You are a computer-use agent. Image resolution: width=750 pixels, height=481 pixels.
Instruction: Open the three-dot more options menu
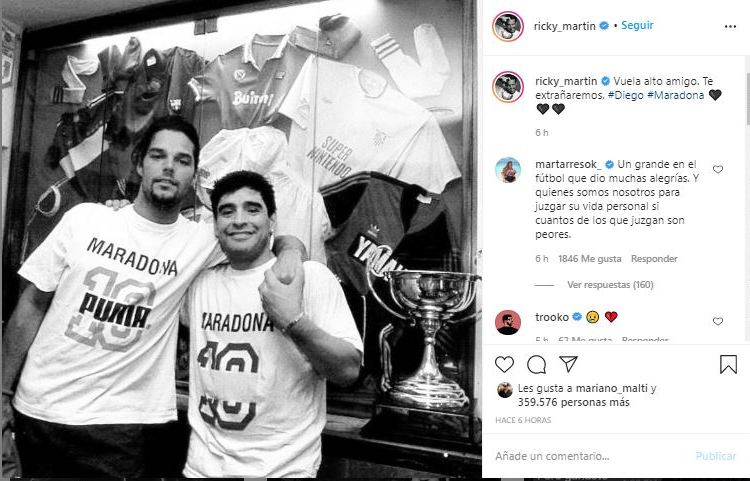[x=730, y=26]
